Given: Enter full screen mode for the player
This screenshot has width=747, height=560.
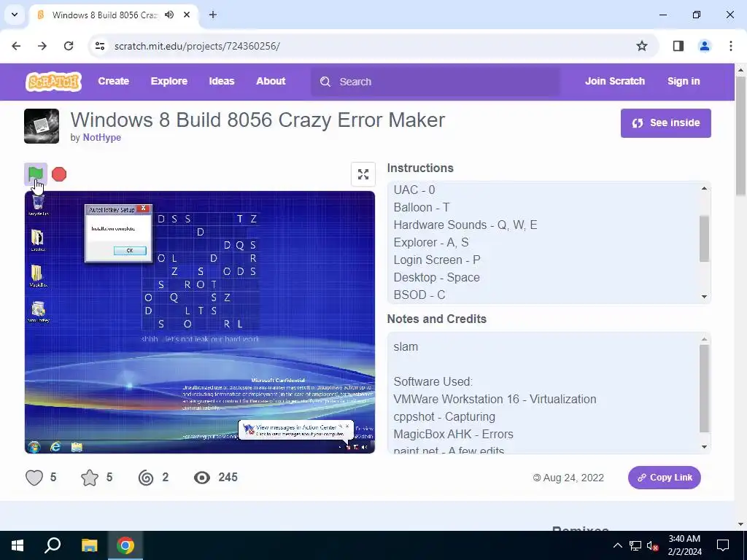Looking at the screenshot, I should [x=363, y=174].
